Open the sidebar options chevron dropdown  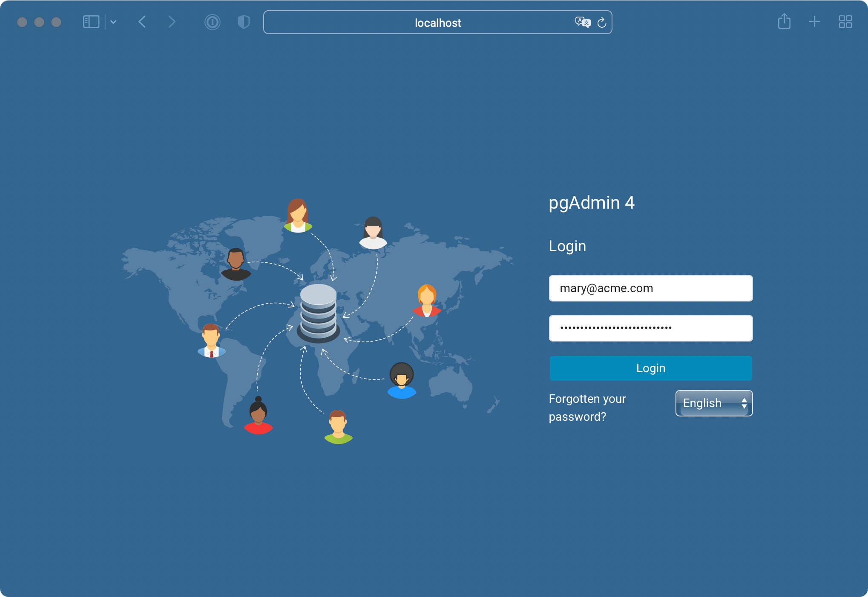pos(113,22)
